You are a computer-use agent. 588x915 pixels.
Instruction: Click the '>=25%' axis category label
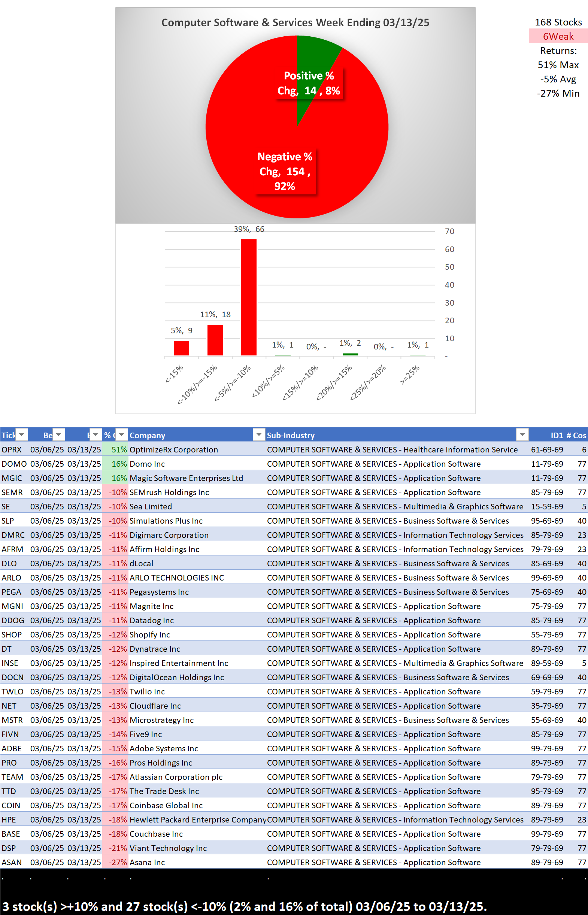410,375
